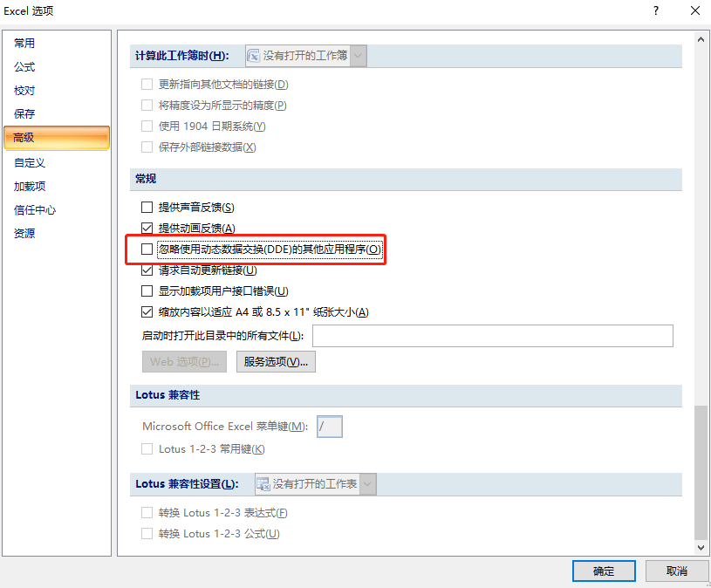Click the 常规 section header text
This screenshot has height=588, width=711.
click(146, 179)
